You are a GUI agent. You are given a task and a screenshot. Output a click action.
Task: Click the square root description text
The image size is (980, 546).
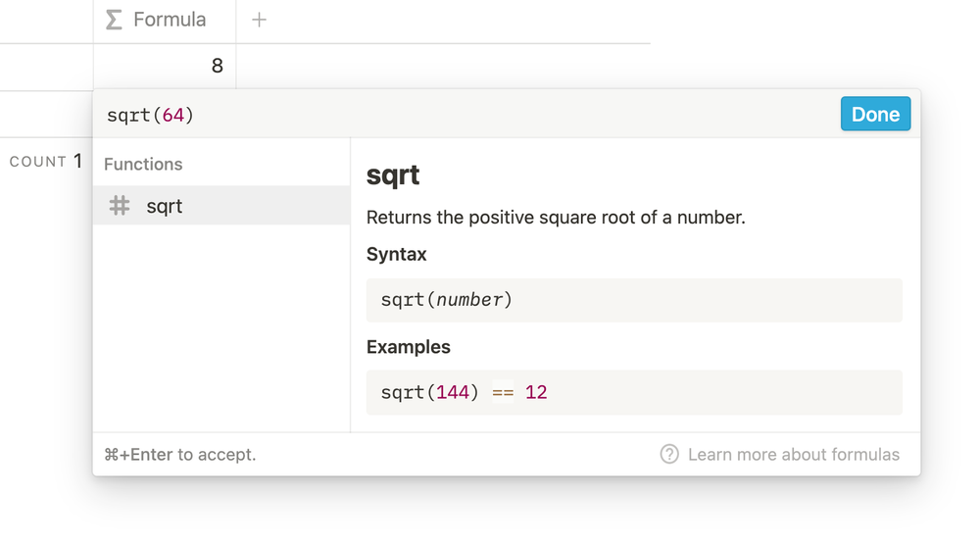[556, 218]
